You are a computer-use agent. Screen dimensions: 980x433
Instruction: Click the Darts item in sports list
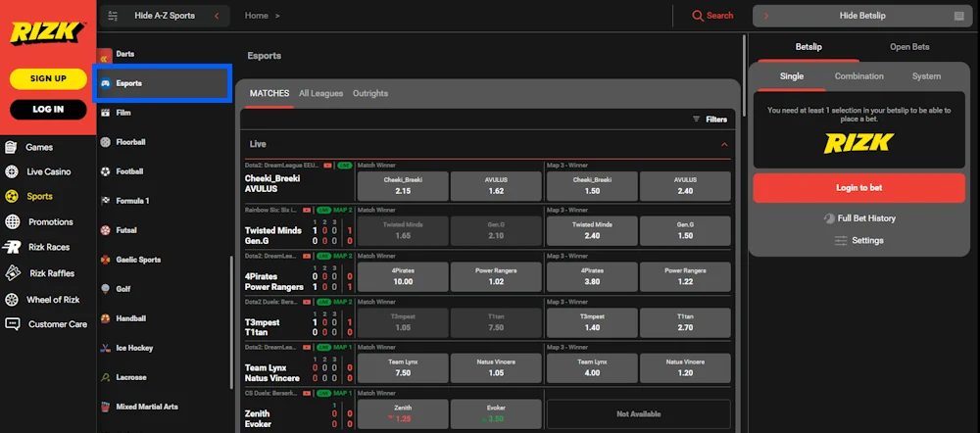125,54
